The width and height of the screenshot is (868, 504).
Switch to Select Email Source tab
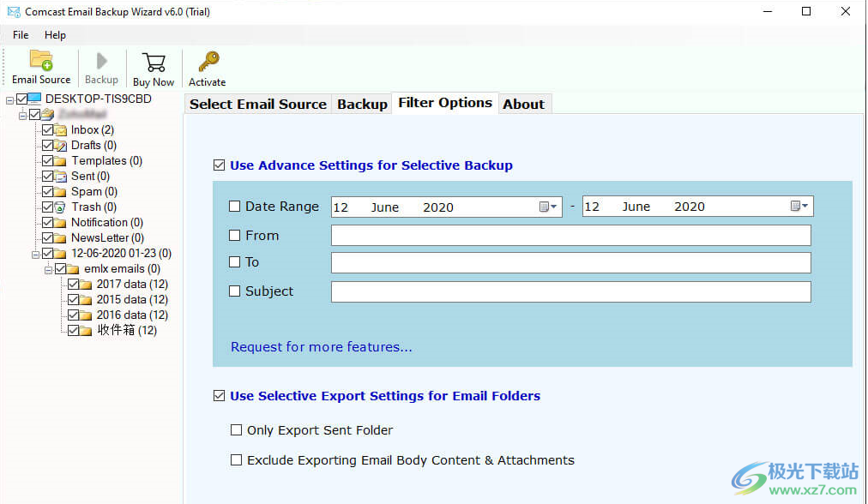[258, 104]
